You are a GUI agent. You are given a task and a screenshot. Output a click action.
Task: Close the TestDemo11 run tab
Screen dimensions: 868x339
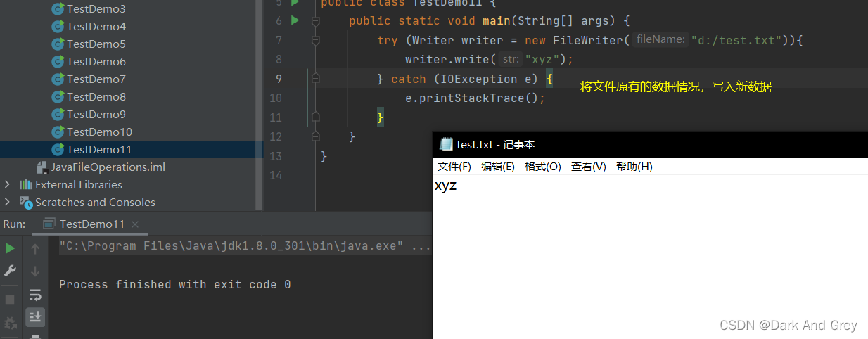coord(135,224)
